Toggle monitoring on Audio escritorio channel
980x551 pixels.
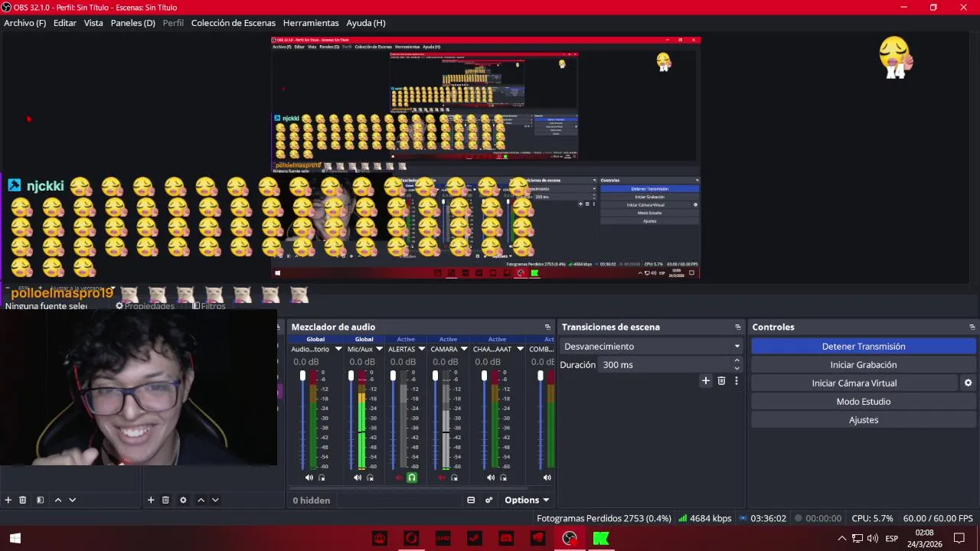[322, 478]
